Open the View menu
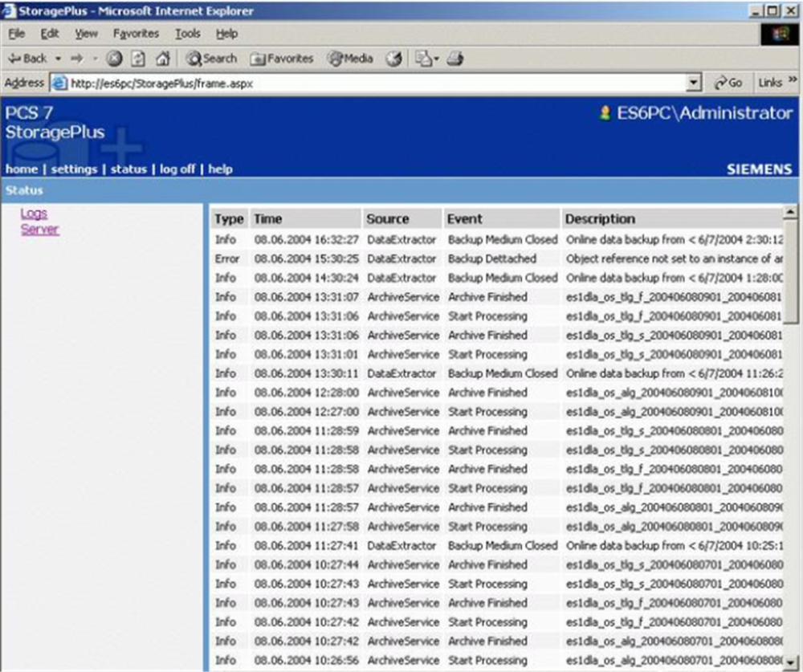This screenshot has height=672, width=803. [86, 34]
